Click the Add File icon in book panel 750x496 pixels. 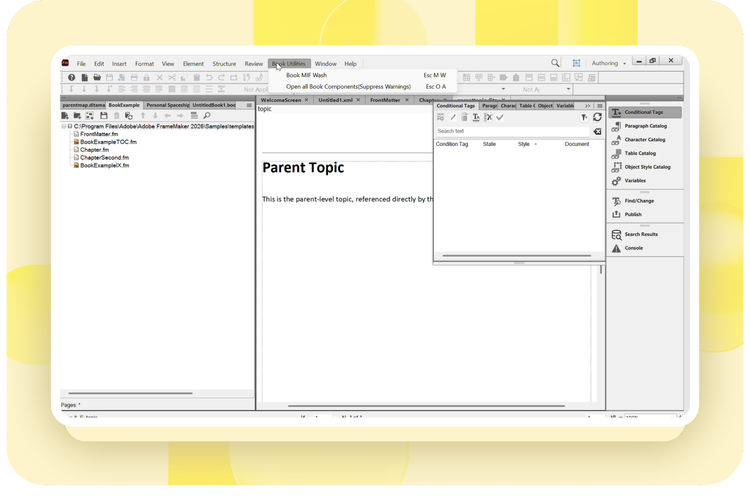[65, 116]
